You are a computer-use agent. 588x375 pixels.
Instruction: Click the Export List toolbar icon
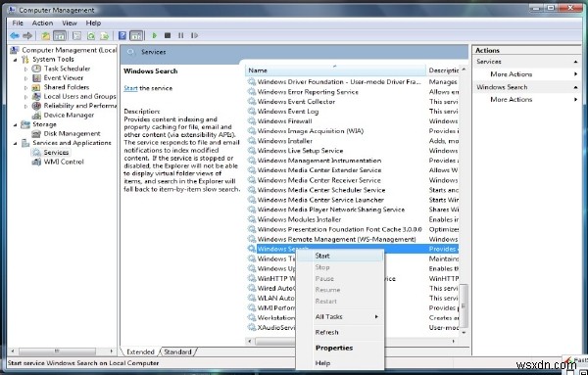tap(105, 35)
